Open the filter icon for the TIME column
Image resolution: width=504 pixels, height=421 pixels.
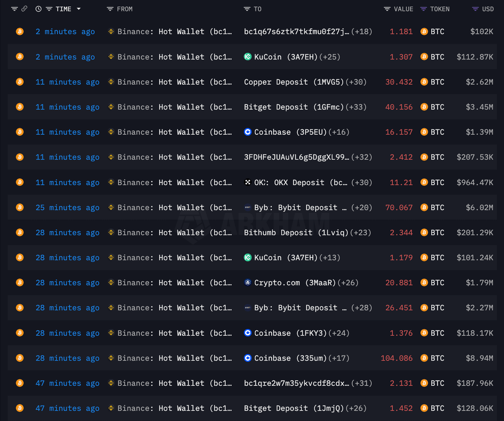(x=49, y=9)
